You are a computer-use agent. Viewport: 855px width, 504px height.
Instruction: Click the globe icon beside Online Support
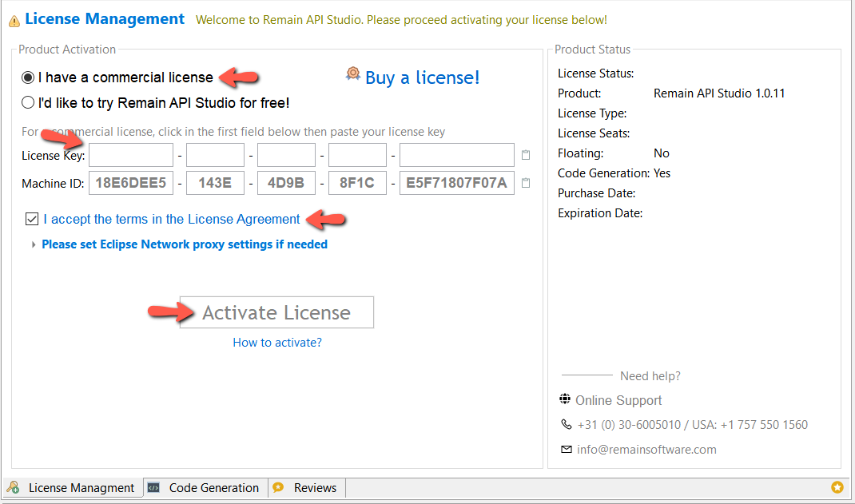point(565,399)
